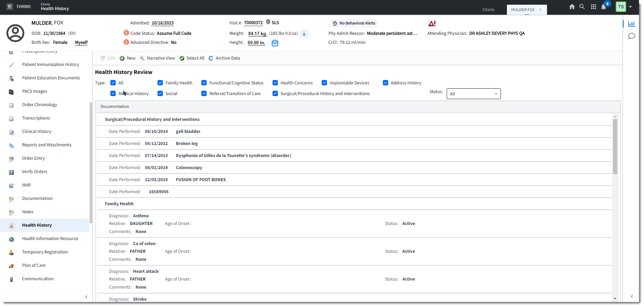Click Archive Data button
This screenshot has height=307, width=644.
click(x=224, y=58)
